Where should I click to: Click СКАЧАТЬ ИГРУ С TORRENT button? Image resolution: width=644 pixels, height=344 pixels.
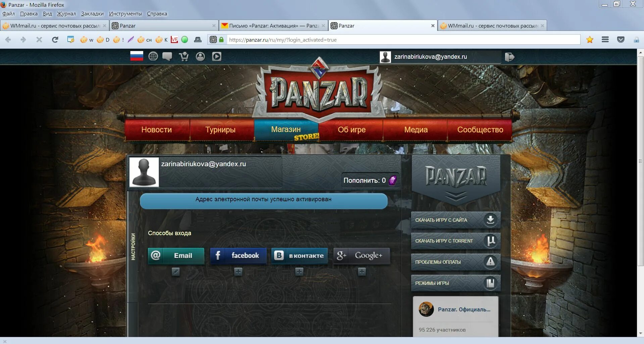pos(456,241)
